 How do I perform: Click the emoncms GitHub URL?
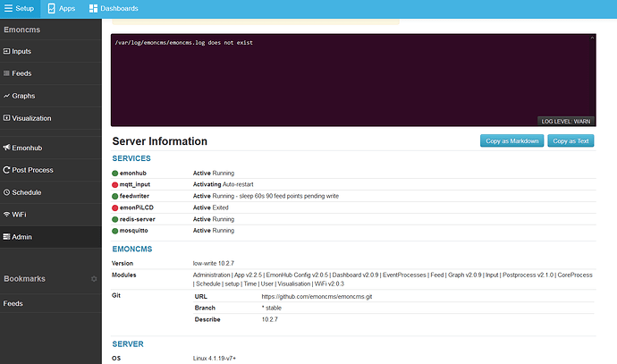pyautogui.click(x=317, y=297)
